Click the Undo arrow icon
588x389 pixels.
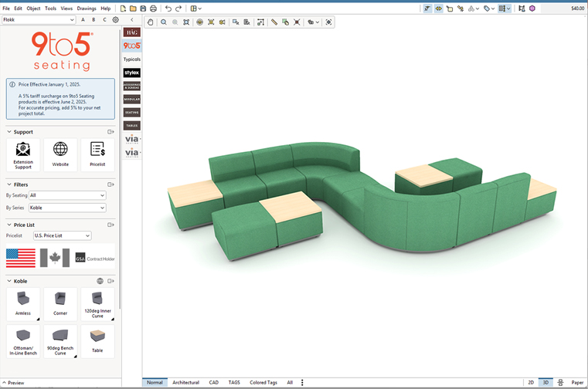[168, 8]
